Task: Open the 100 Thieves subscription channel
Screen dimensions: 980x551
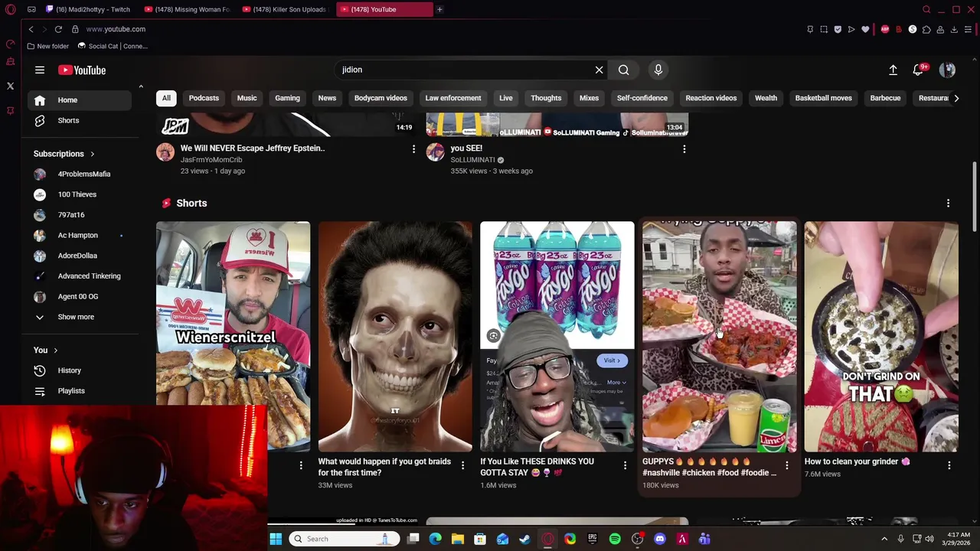Action: (x=79, y=194)
